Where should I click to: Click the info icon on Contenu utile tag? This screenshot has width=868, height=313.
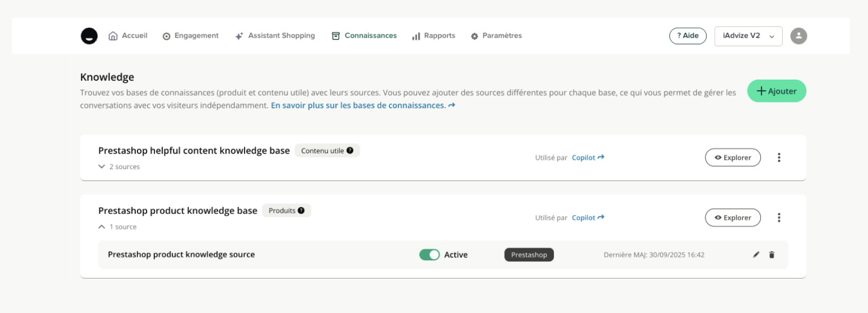tap(350, 151)
